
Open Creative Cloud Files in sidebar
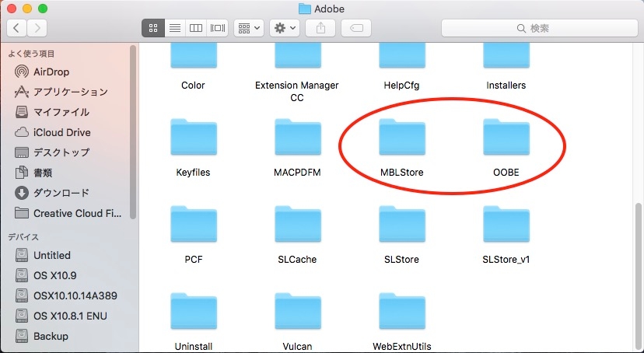point(68,214)
